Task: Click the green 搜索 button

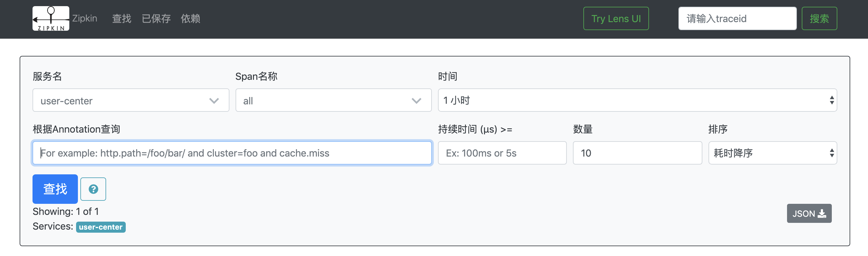Action: [x=819, y=18]
